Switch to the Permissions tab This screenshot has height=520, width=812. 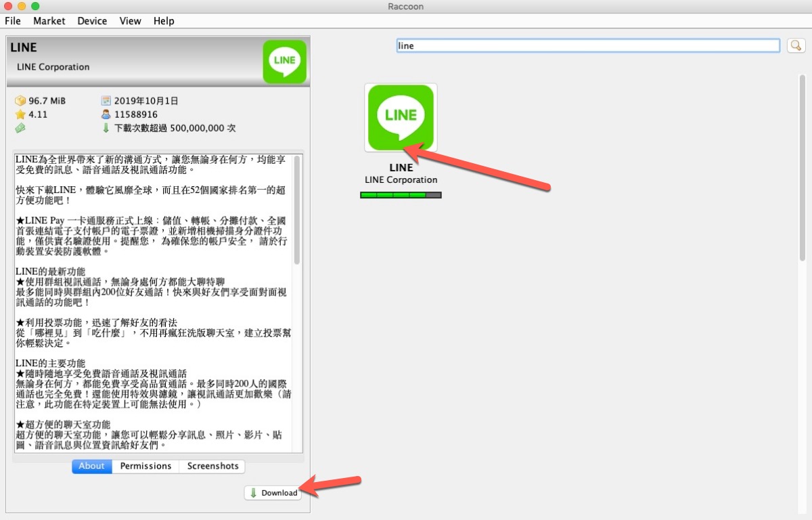point(145,466)
